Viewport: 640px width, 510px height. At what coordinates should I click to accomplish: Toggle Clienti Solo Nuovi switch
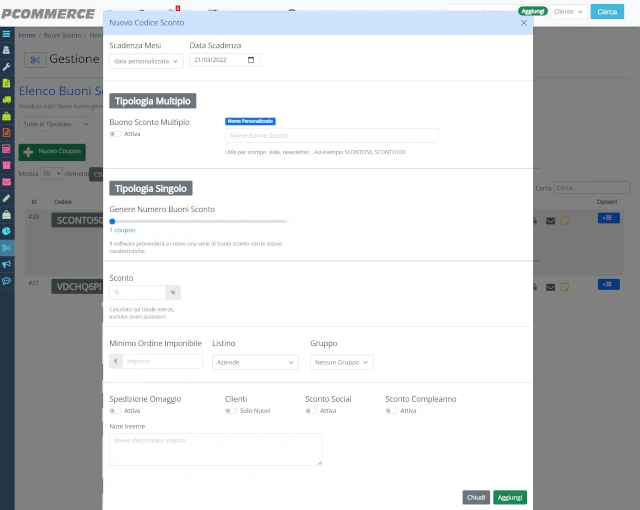[x=231, y=411]
